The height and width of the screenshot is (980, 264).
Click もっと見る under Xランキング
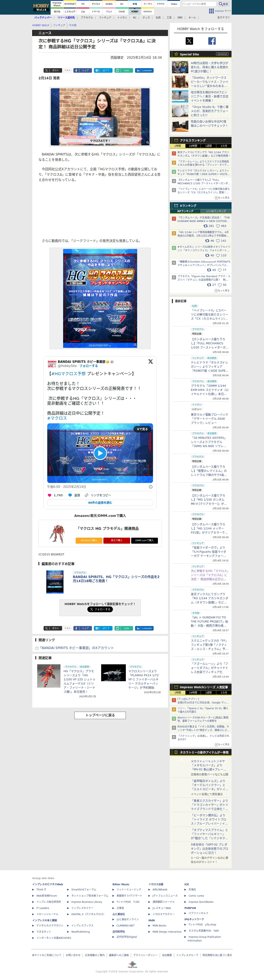pos(222,291)
